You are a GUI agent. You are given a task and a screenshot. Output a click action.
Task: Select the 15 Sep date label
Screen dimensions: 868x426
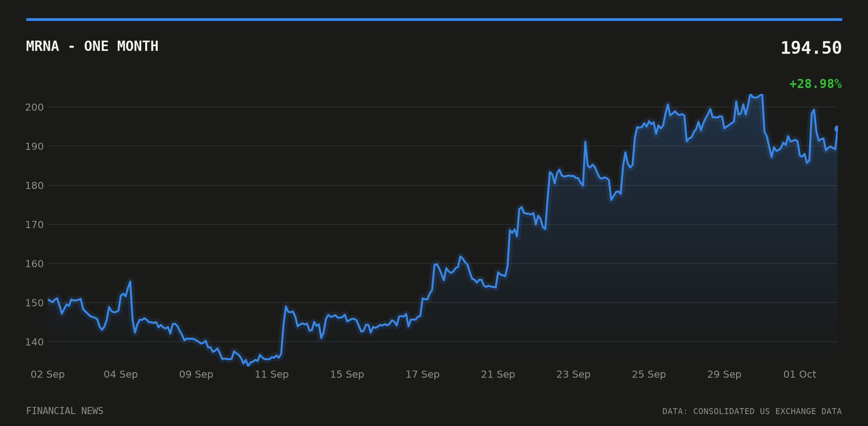tap(347, 374)
